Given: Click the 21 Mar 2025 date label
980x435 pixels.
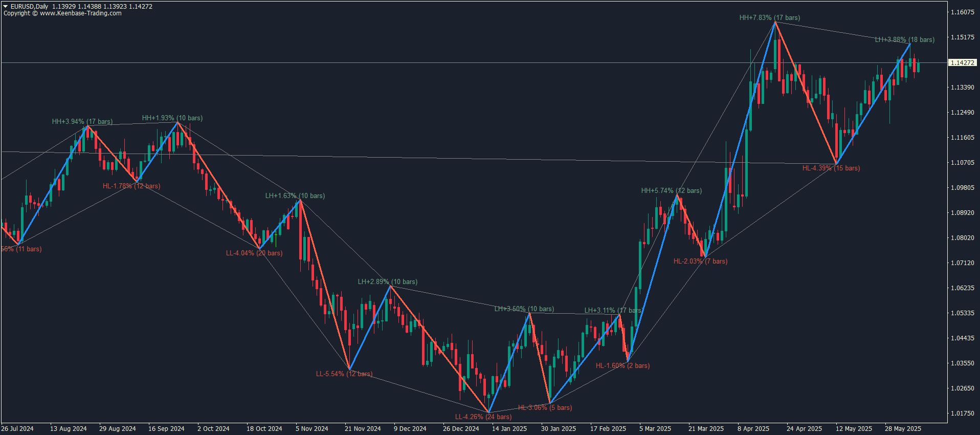Looking at the screenshot, I should (x=706, y=429).
